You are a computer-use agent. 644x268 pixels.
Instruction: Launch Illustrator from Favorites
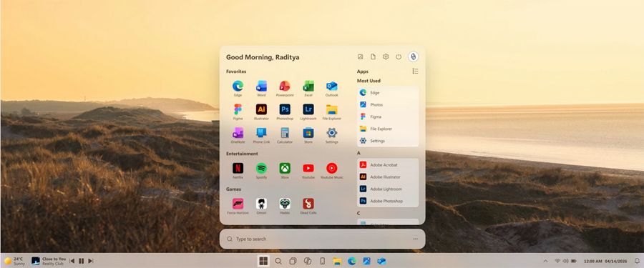261,111
